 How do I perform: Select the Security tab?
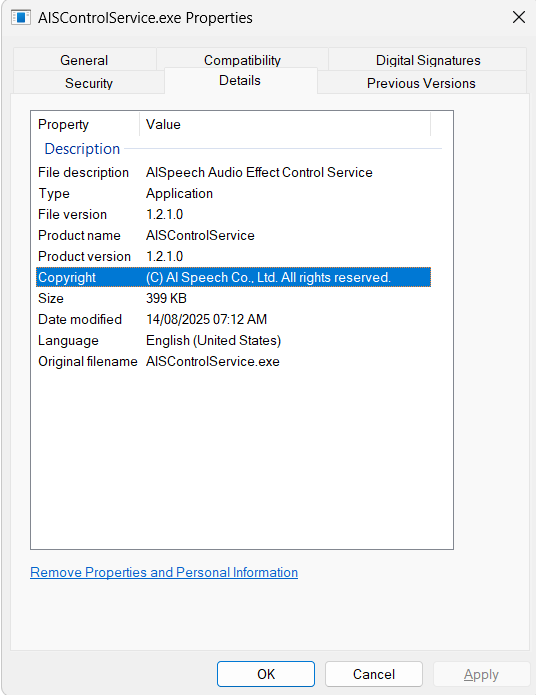click(x=89, y=83)
